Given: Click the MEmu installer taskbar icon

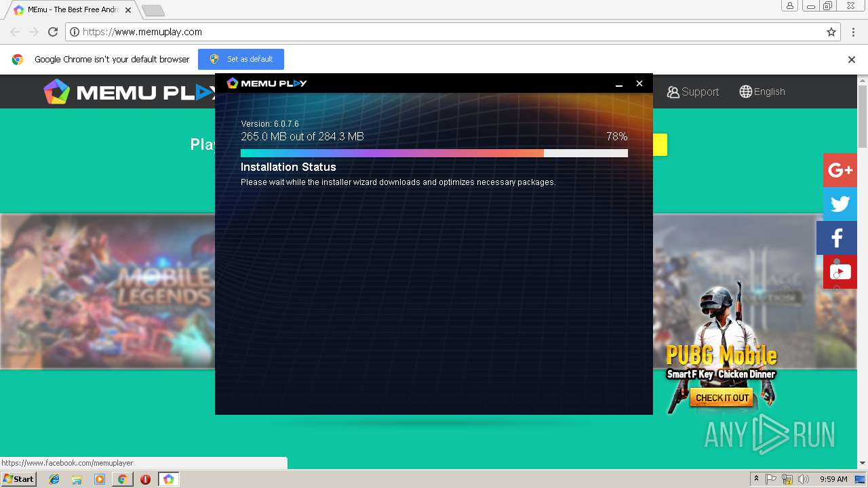Looking at the screenshot, I should (x=168, y=479).
